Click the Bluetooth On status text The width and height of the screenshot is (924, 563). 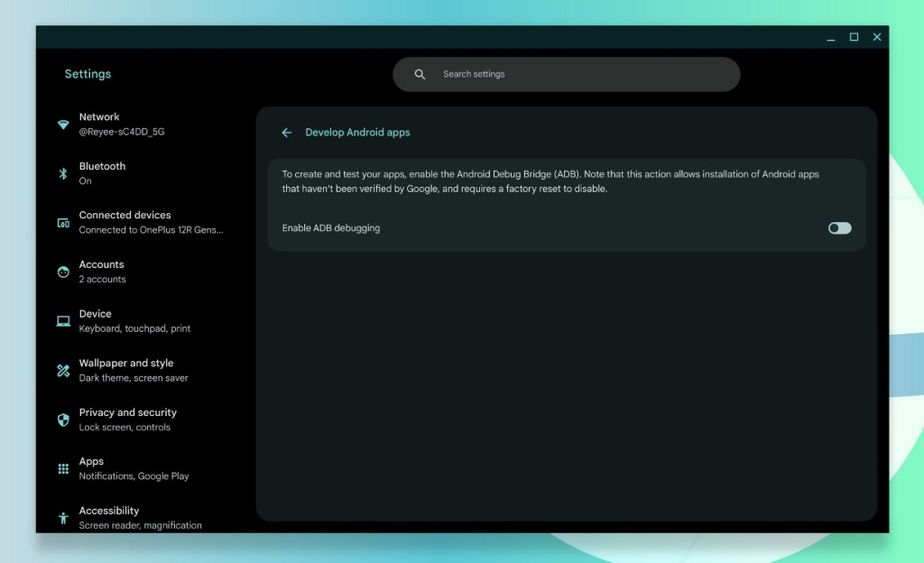(x=86, y=180)
